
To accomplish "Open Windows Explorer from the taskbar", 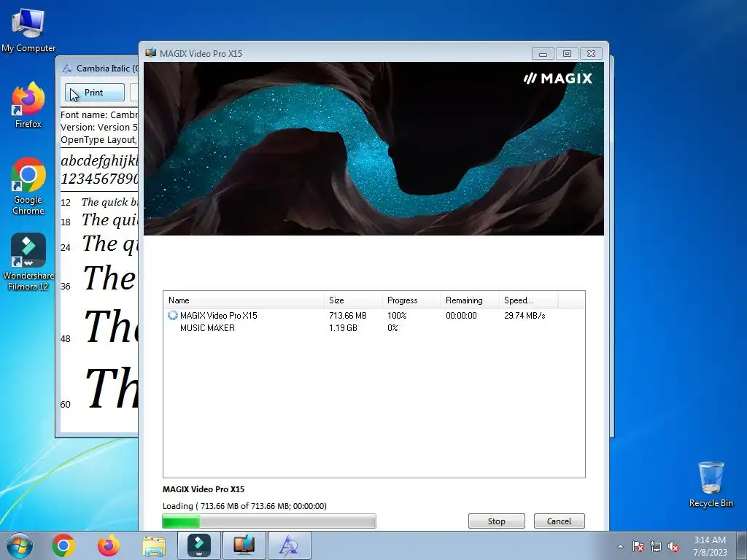I will [x=154, y=545].
